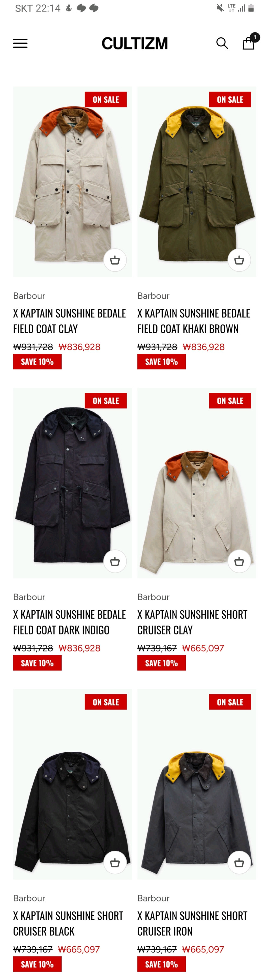
Task: View Short Cruiser Clay jacket image
Action: tap(197, 483)
